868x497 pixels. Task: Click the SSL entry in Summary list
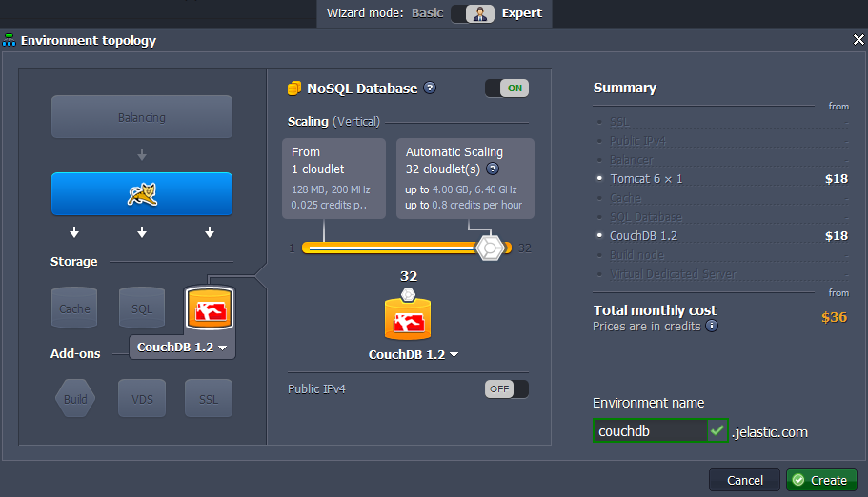coord(720,122)
